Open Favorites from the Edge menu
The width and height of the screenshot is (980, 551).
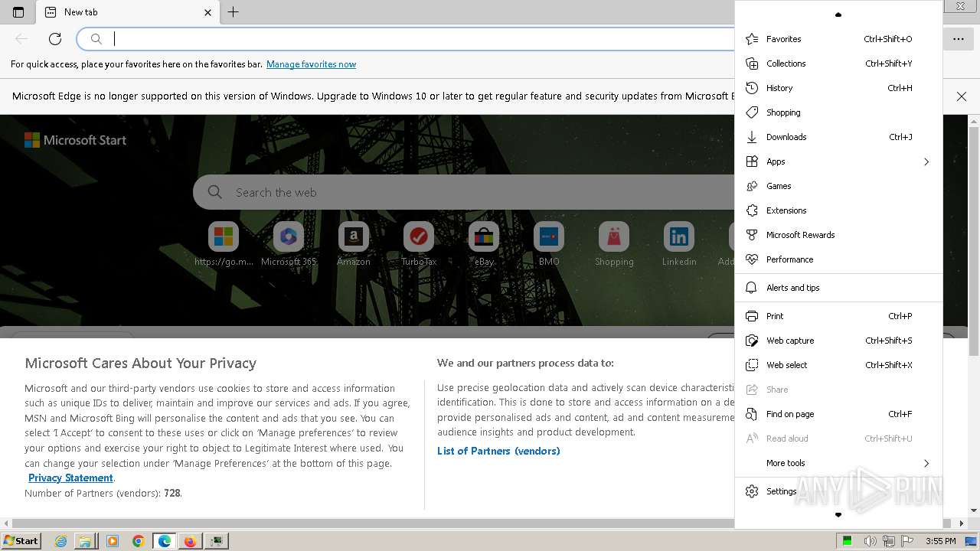coord(838,39)
